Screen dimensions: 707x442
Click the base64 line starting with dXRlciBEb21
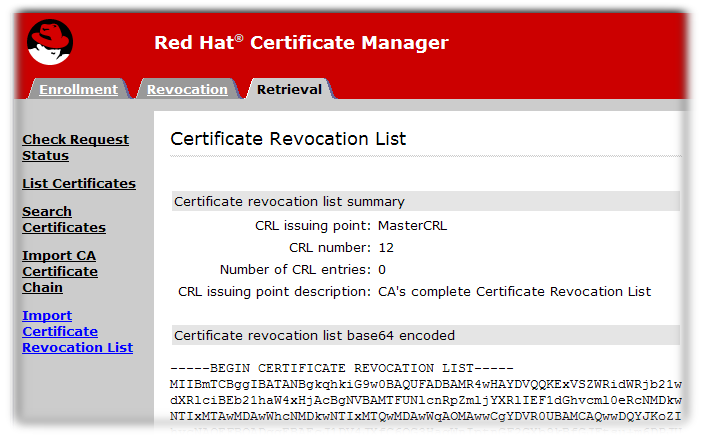[x=425, y=399]
